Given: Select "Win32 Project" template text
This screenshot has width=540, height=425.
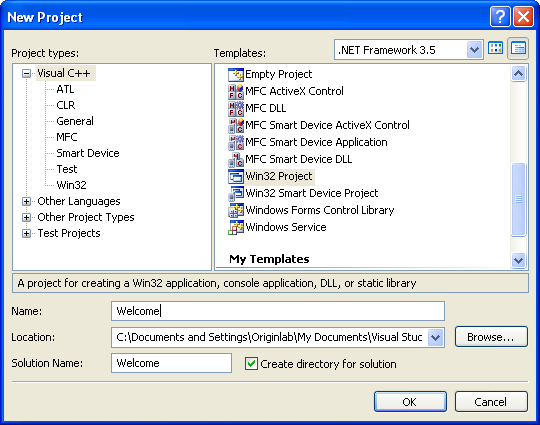Looking at the screenshot, I should [279, 176].
